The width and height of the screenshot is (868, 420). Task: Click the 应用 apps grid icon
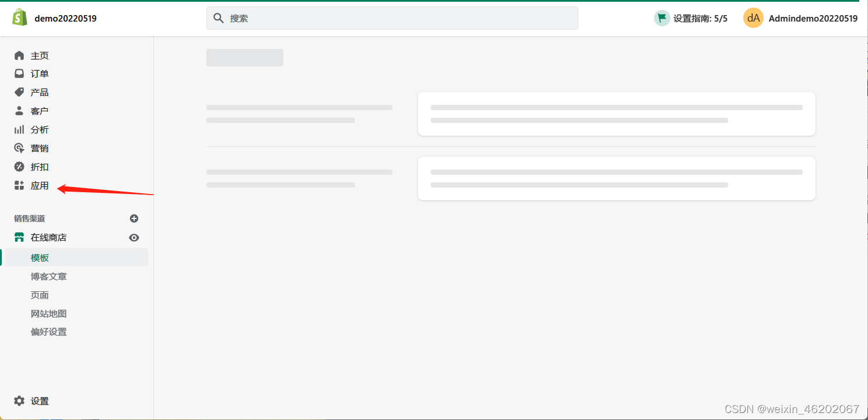tap(19, 185)
